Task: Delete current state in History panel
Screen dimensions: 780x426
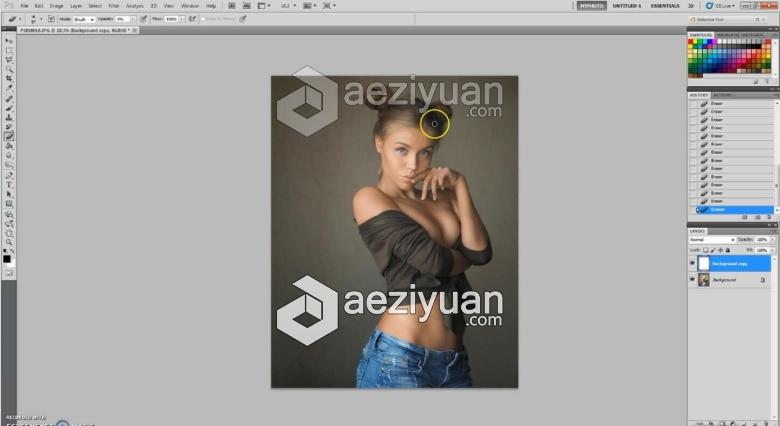Action: [x=769, y=217]
